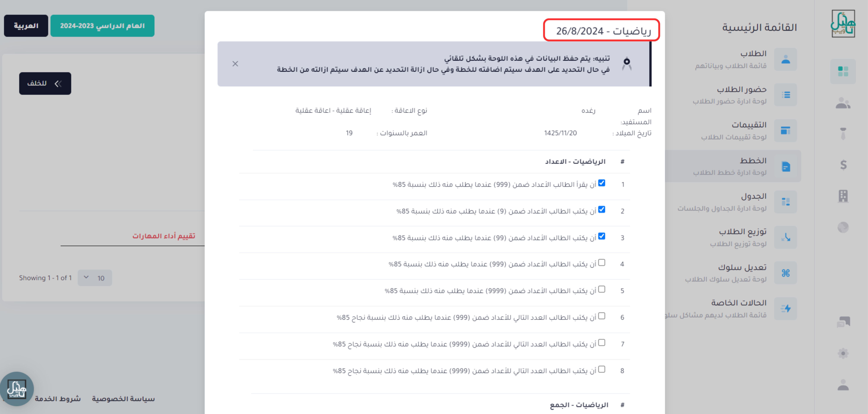
Task: Open the settings gear icon in rail
Action: [x=843, y=353]
